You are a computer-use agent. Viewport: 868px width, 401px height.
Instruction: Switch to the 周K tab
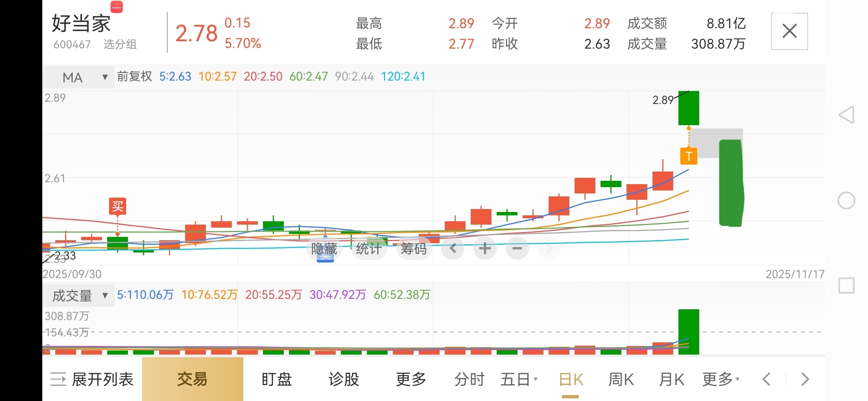pos(621,379)
